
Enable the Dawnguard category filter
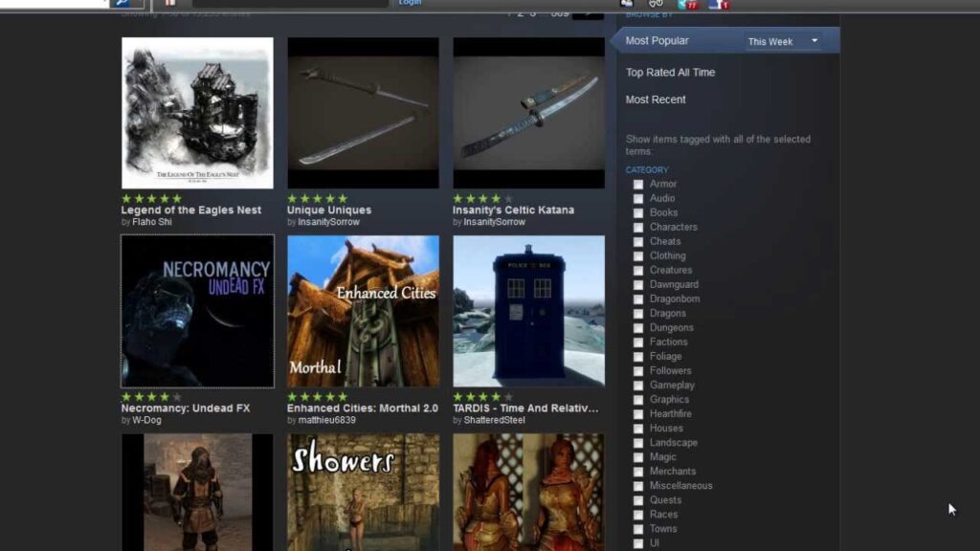638,285
